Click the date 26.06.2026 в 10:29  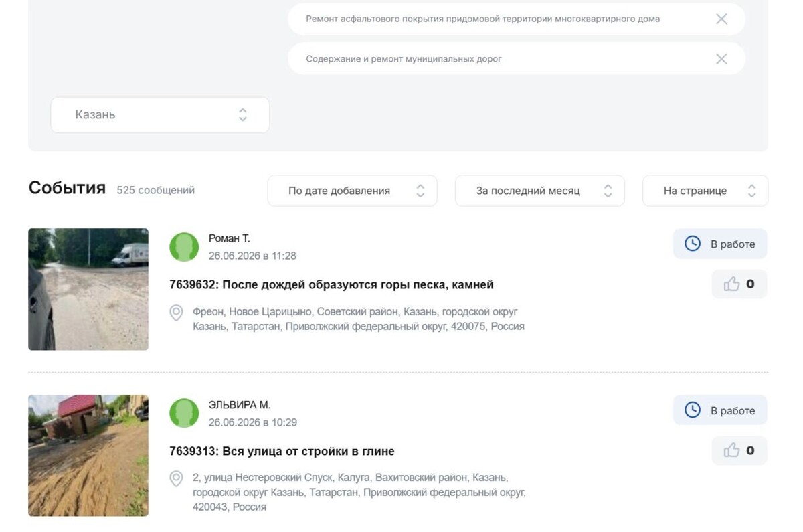(x=252, y=422)
